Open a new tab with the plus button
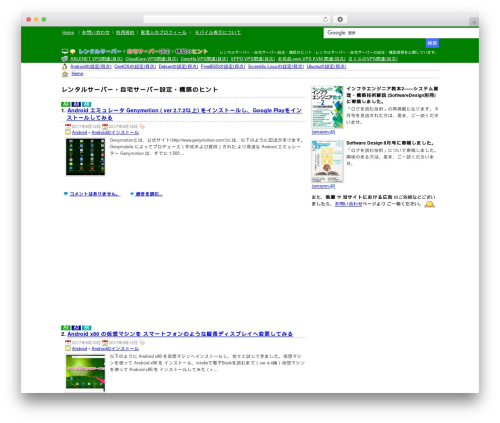500x423 pixels. tap(474, 22)
